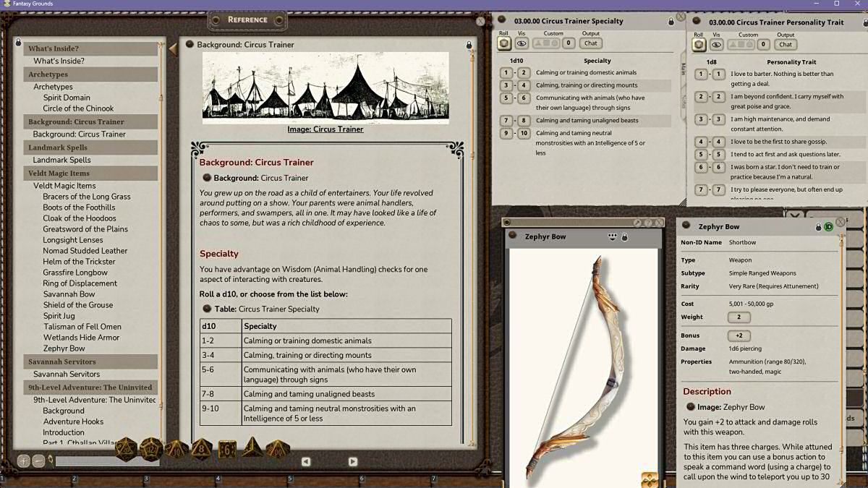Click the Chat output button in Circus Trainer Specialty
The width and height of the screenshot is (868, 488).
tap(591, 43)
